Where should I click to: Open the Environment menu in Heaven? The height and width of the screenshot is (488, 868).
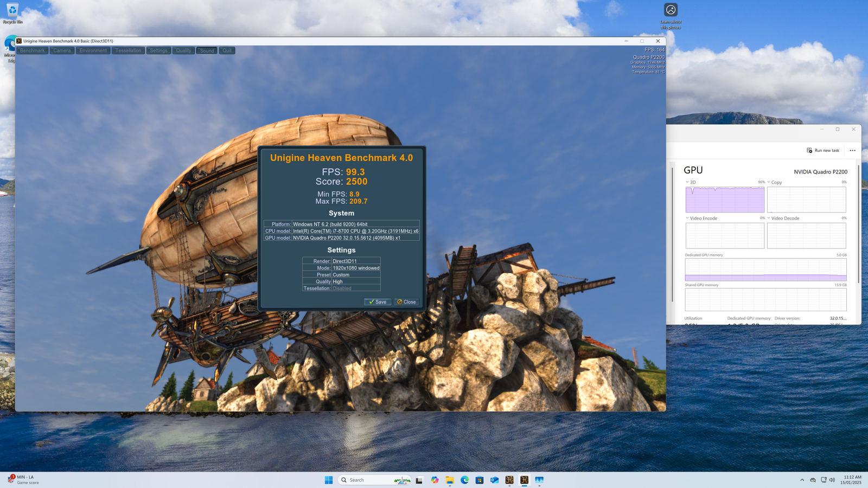(93, 50)
